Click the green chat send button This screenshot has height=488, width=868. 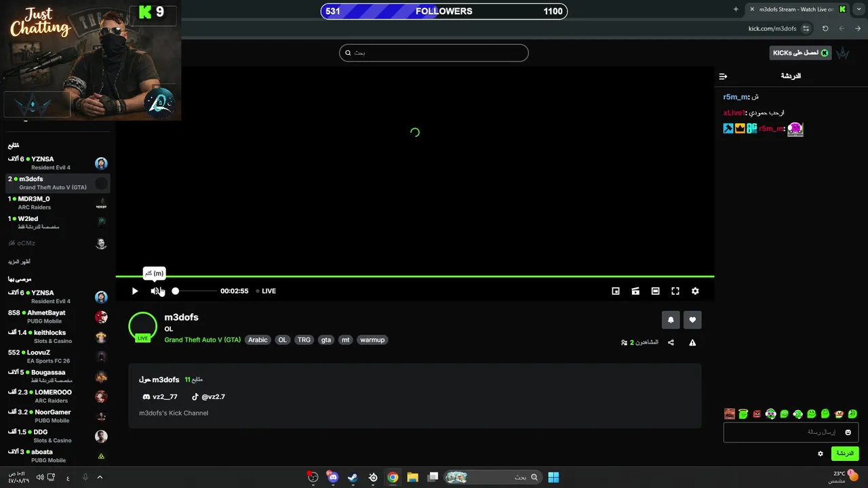(x=845, y=453)
